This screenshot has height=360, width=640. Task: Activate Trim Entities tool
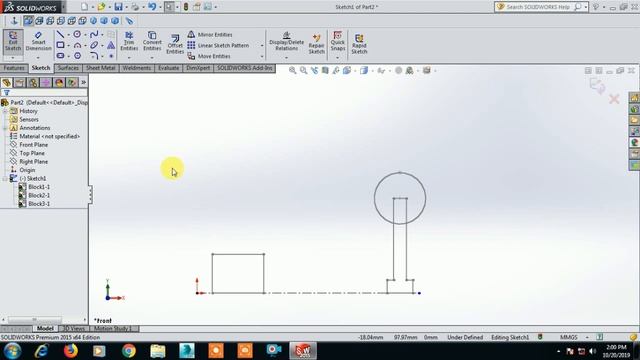coord(129,41)
